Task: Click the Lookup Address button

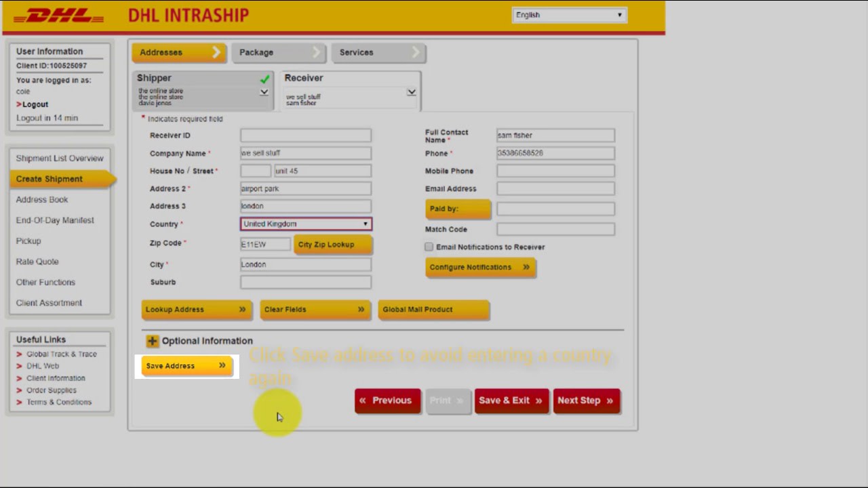Action: (x=197, y=310)
